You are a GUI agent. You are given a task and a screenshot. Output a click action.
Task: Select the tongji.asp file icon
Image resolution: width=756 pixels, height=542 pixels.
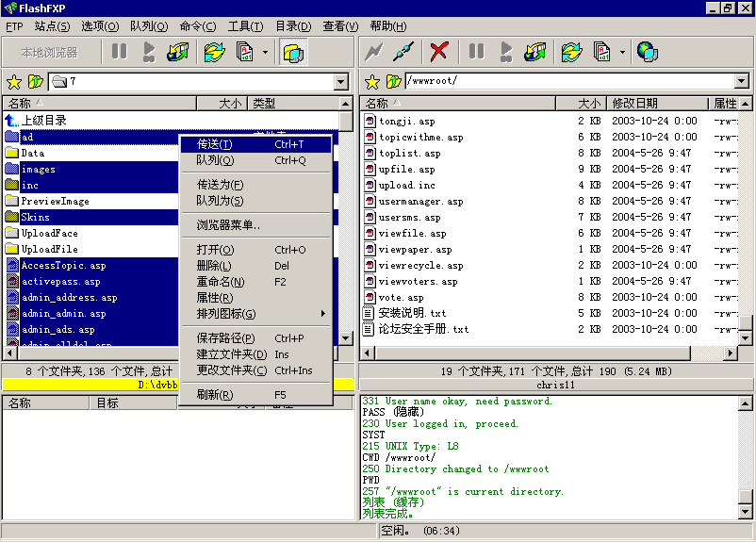pos(370,121)
